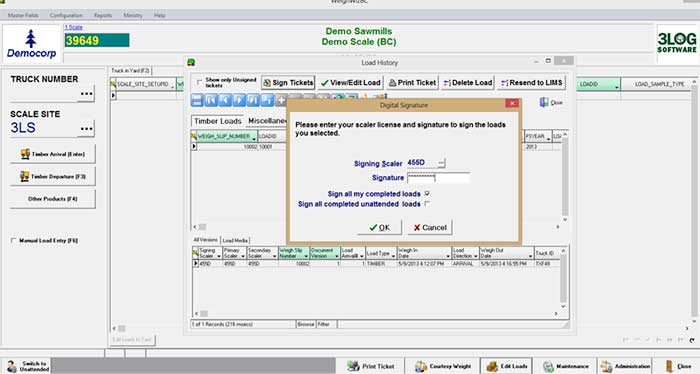Viewport: 700px width, 374px height.
Task: Click the next record navigator icon
Action: [239, 100]
